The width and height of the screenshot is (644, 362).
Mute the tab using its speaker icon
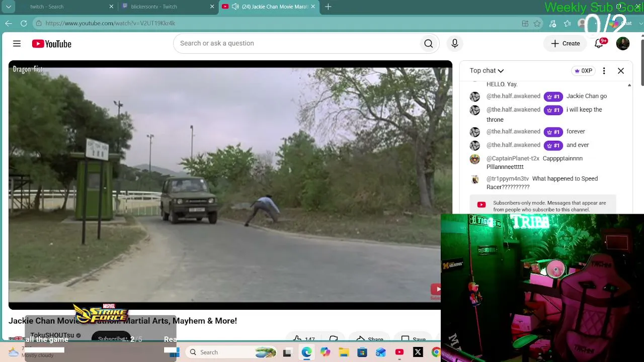pyautogui.click(x=235, y=7)
